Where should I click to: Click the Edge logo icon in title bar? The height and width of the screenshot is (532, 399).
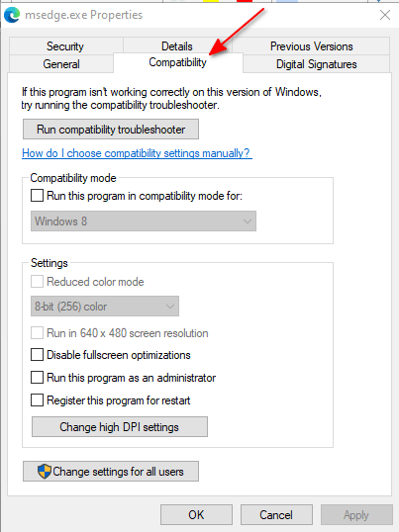click(x=12, y=15)
